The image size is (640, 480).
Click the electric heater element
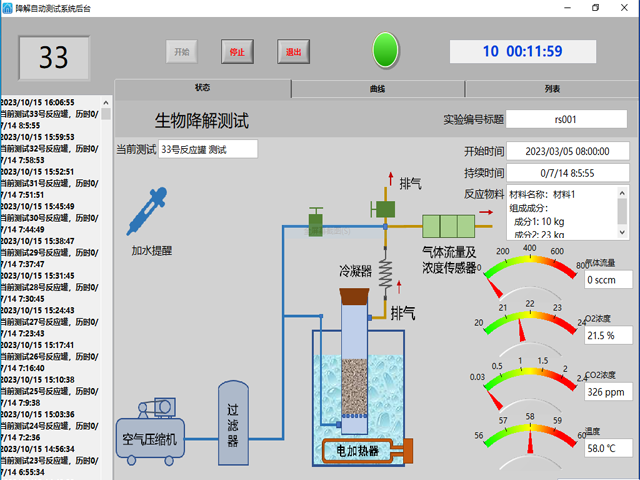point(360,452)
